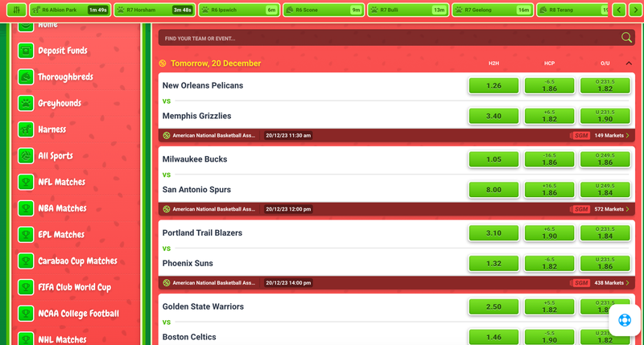644x345 pixels.
Task: Click the Deposit Funds wallet icon
Action: coord(26,51)
